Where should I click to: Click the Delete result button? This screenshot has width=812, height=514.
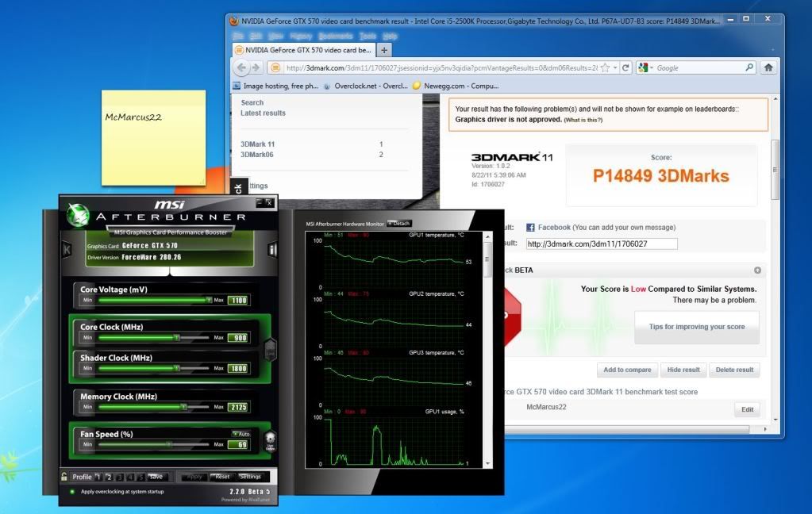(x=734, y=370)
